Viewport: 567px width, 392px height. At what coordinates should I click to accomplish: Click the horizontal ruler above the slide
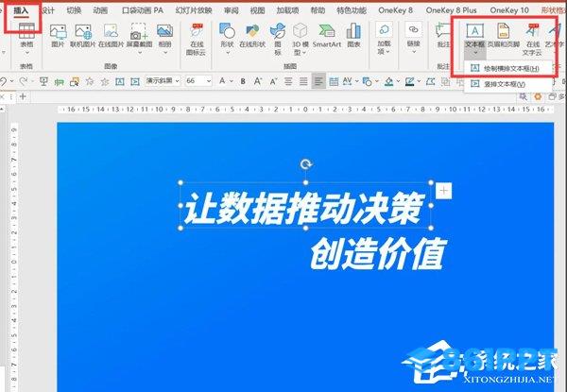(x=305, y=110)
